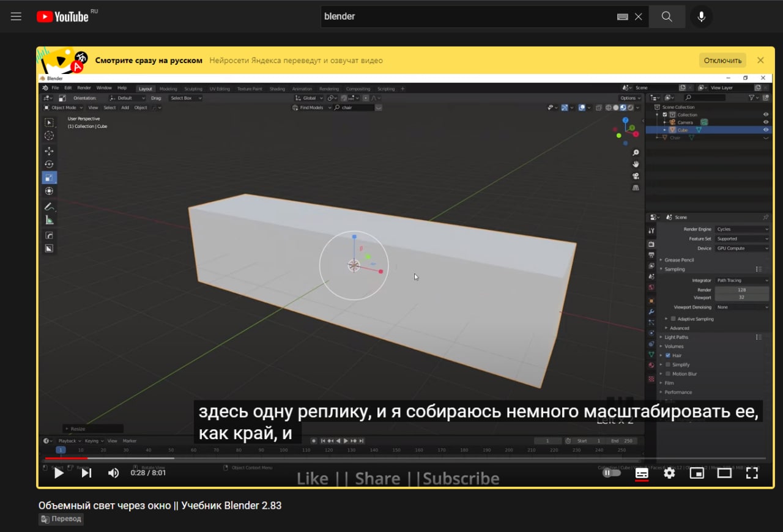The height and width of the screenshot is (532, 783).
Task: Click the Render samples field showing 128
Action: [x=742, y=290]
